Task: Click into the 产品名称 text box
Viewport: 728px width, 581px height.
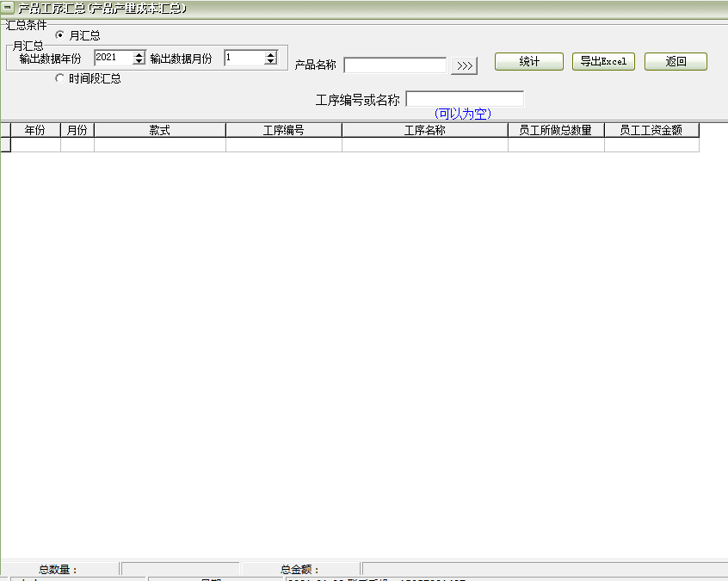Action: click(395, 65)
